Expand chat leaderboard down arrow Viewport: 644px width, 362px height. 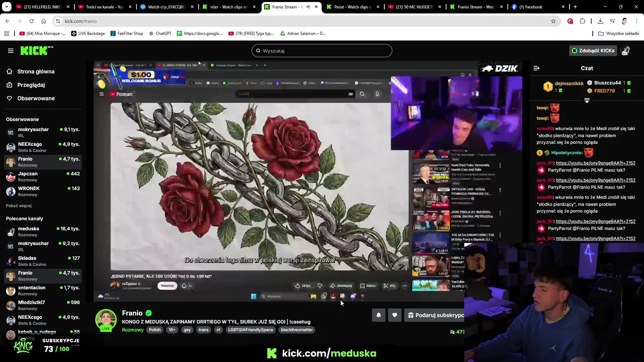click(x=587, y=101)
